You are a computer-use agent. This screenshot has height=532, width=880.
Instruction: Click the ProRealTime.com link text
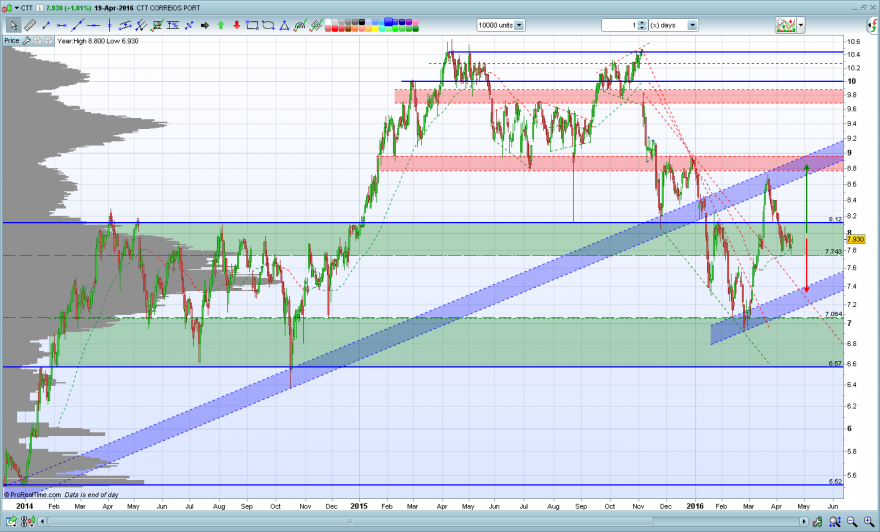(x=35, y=494)
